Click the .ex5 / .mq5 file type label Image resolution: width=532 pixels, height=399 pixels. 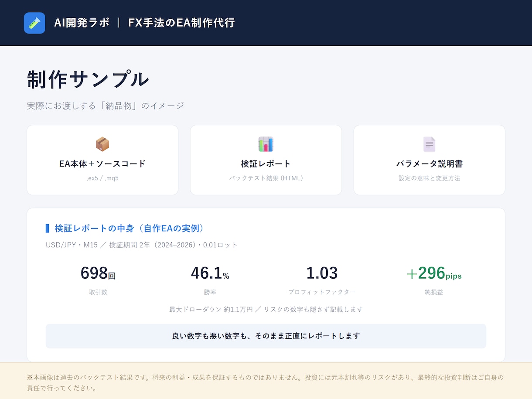pyautogui.click(x=102, y=178)
